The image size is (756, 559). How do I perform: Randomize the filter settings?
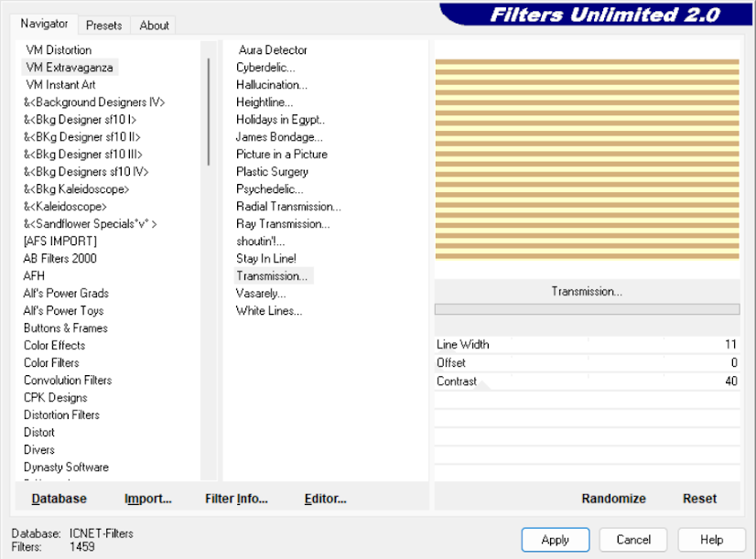(614, 499)
